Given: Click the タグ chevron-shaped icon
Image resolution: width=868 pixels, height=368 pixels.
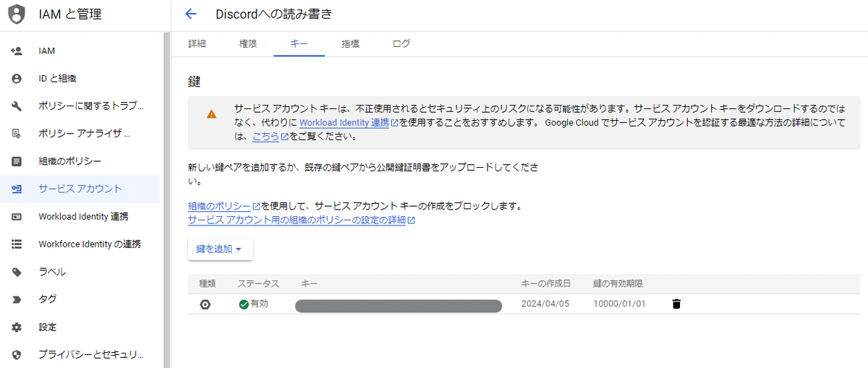Looking at the screenshot, I should click(17, 299).
